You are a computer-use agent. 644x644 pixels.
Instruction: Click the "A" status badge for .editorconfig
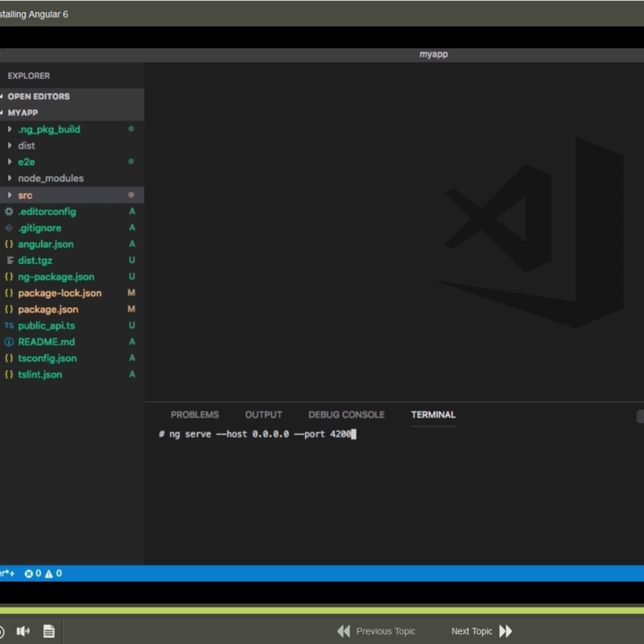[x=132, y=211]
